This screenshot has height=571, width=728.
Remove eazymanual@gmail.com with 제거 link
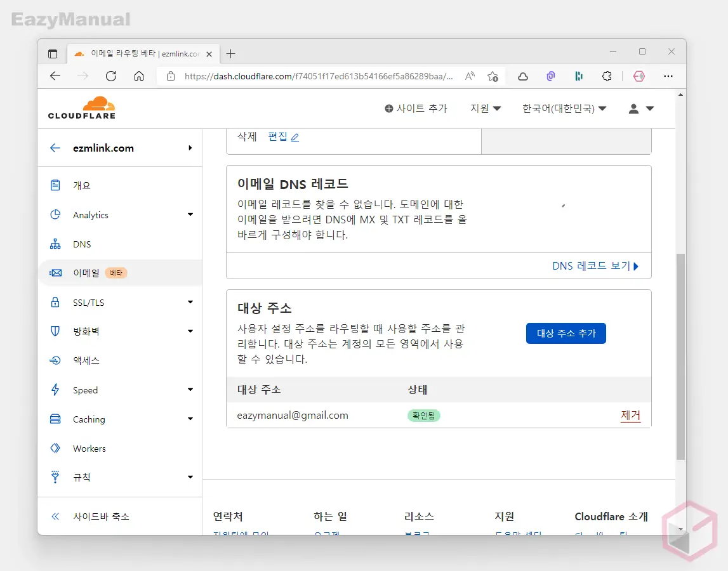[630, 416]
